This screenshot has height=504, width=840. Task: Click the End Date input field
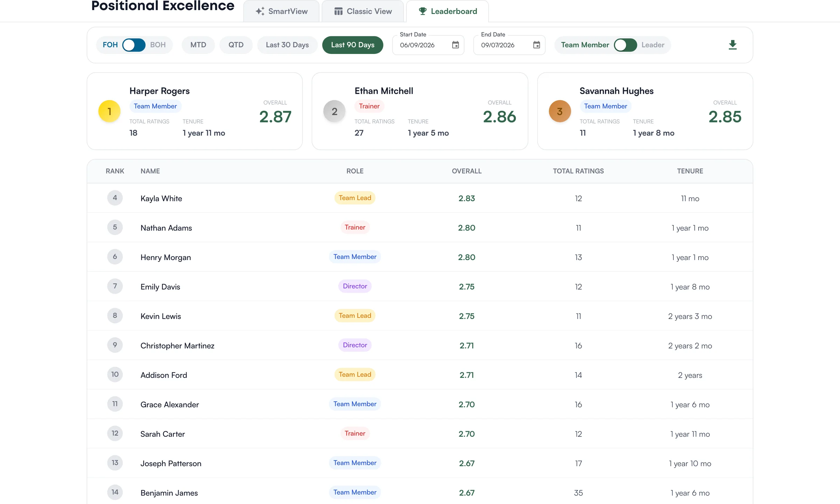pos(510,45)
